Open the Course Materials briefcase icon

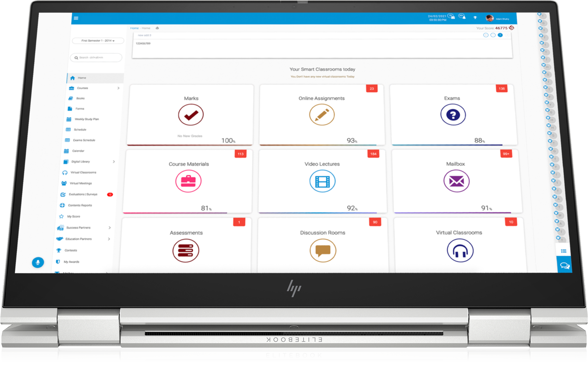(188, 181)
